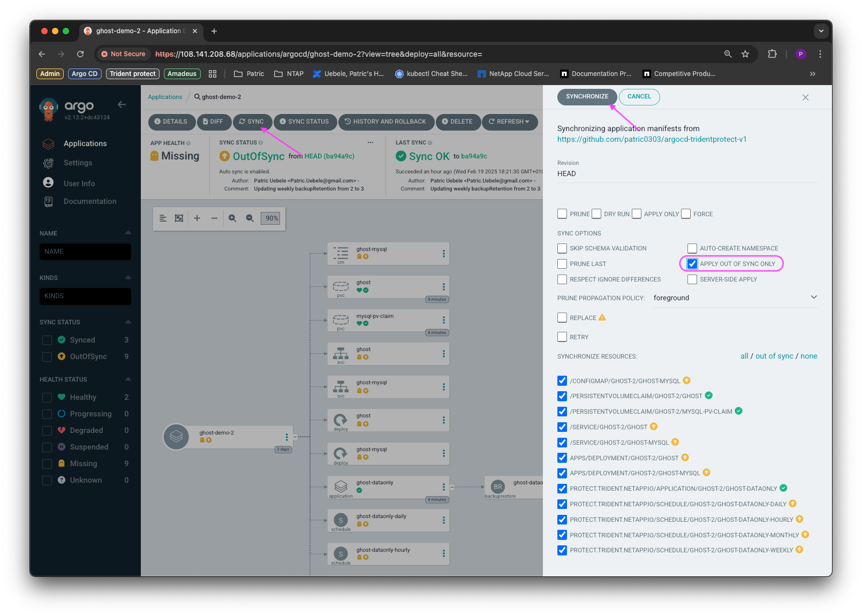This screenshot has height=616, width=862.
Task: Collapse the Argo sidebar with back arrow
Action: point(122,105)
